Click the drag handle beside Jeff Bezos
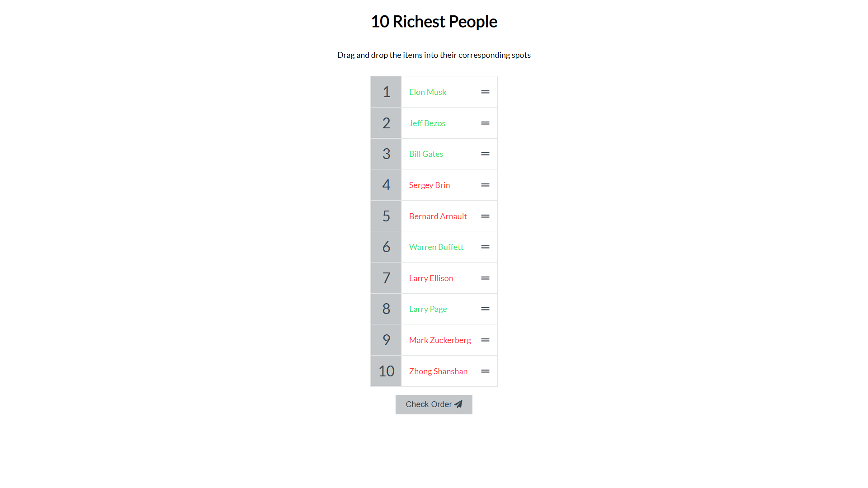The image size is (868, 488). [485, 123]
